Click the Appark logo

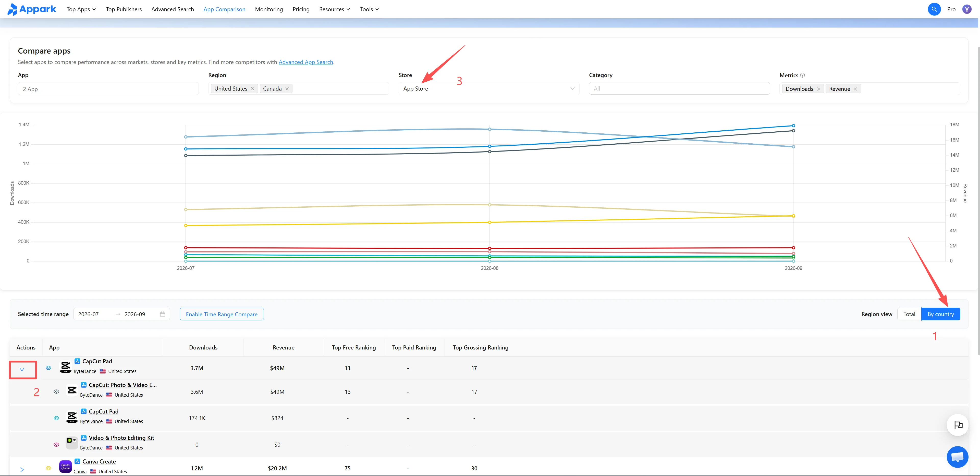point(32,9)
